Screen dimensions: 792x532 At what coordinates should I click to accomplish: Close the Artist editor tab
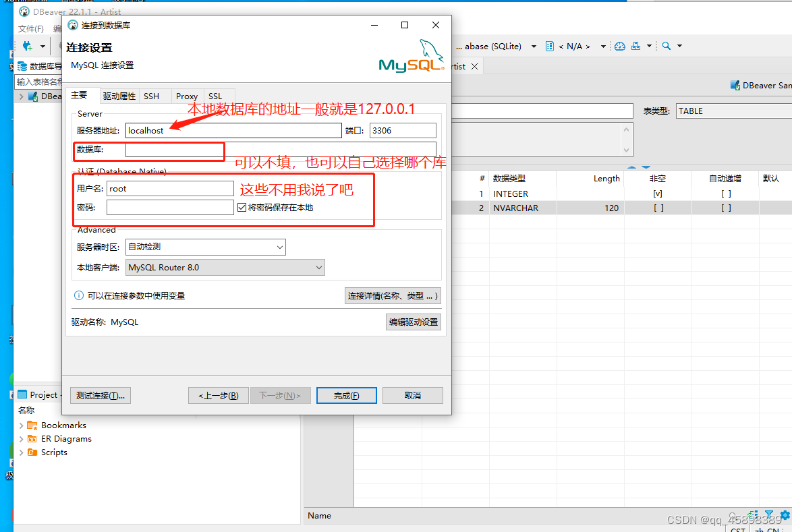click(x=474, y=67)
